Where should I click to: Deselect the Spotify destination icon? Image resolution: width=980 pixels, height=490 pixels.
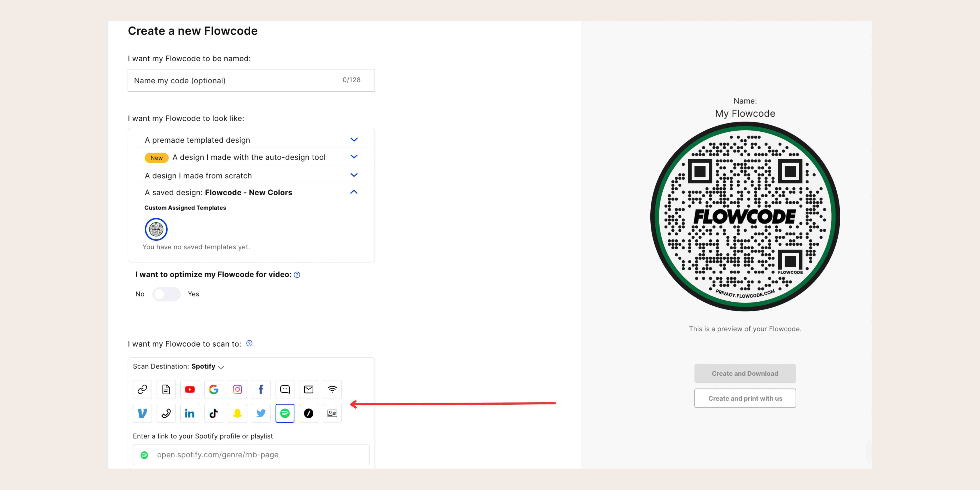click(x=285, y=413)
